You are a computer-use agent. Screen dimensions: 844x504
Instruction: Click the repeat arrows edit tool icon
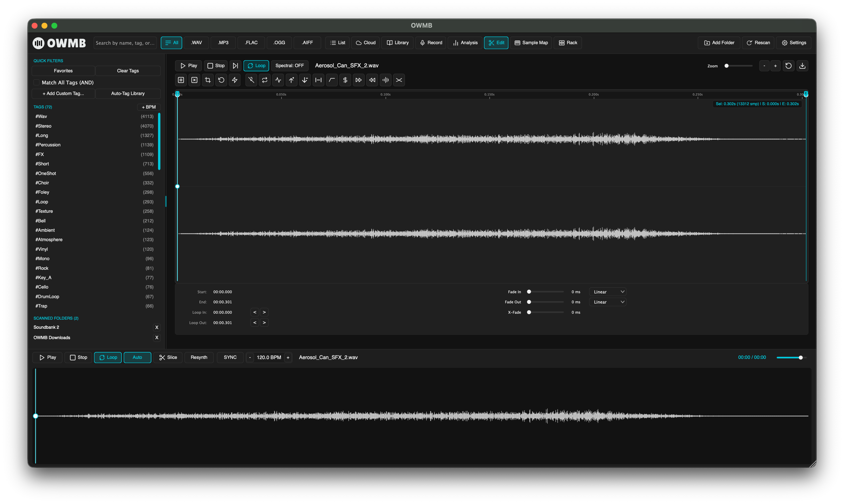[264, 80]
